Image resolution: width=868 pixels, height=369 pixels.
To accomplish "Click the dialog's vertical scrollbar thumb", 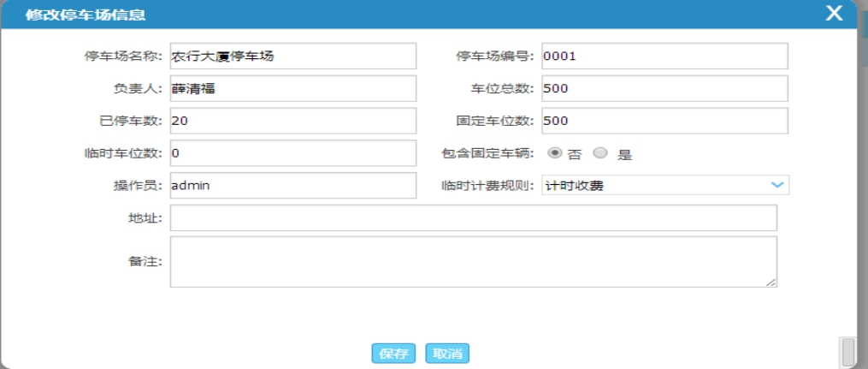I will click(848, 351).
